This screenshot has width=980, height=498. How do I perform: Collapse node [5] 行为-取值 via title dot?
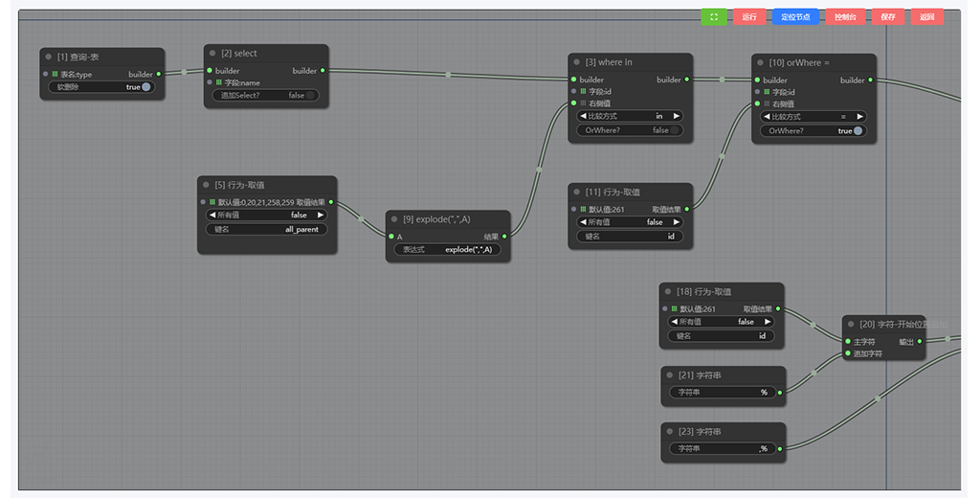click(206, 185)
